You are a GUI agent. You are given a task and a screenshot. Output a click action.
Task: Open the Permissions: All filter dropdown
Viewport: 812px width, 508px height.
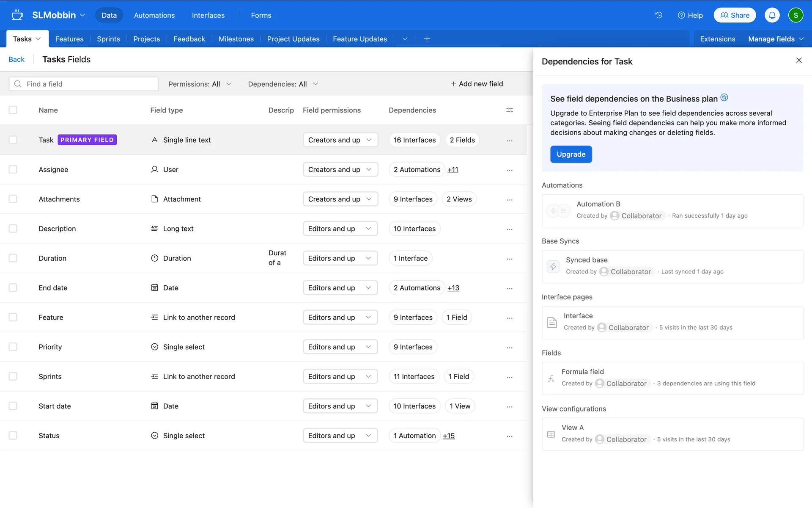[200, 84]
